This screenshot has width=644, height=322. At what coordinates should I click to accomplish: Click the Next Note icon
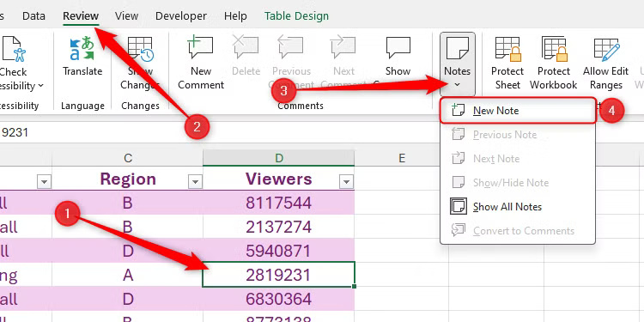(458, 158)
